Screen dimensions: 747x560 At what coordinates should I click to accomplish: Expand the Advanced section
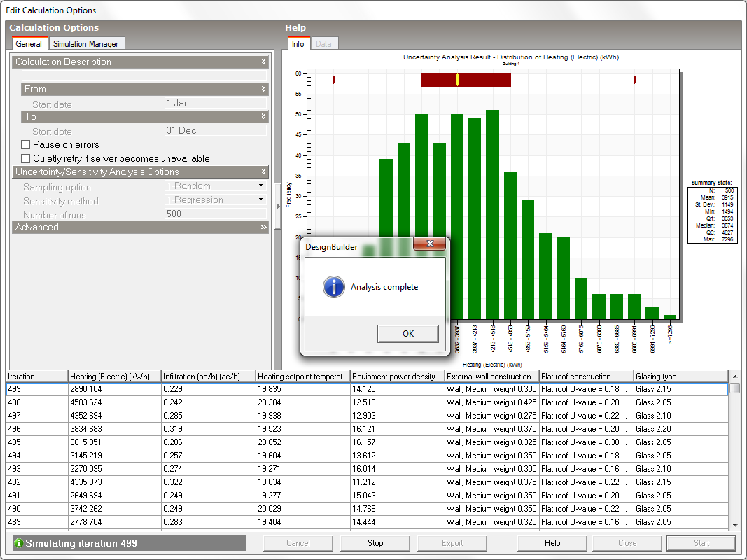pyautogui.click(x=263, y=227)
